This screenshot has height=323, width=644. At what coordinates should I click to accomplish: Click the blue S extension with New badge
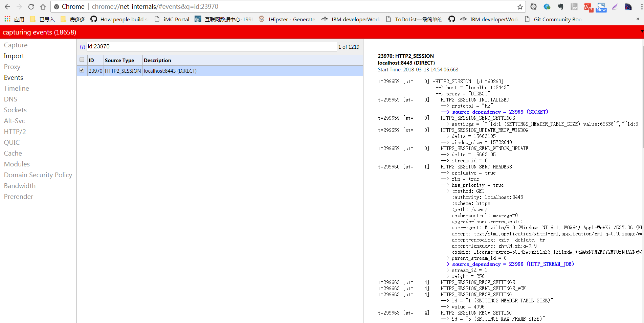click(x=601, y=7)
